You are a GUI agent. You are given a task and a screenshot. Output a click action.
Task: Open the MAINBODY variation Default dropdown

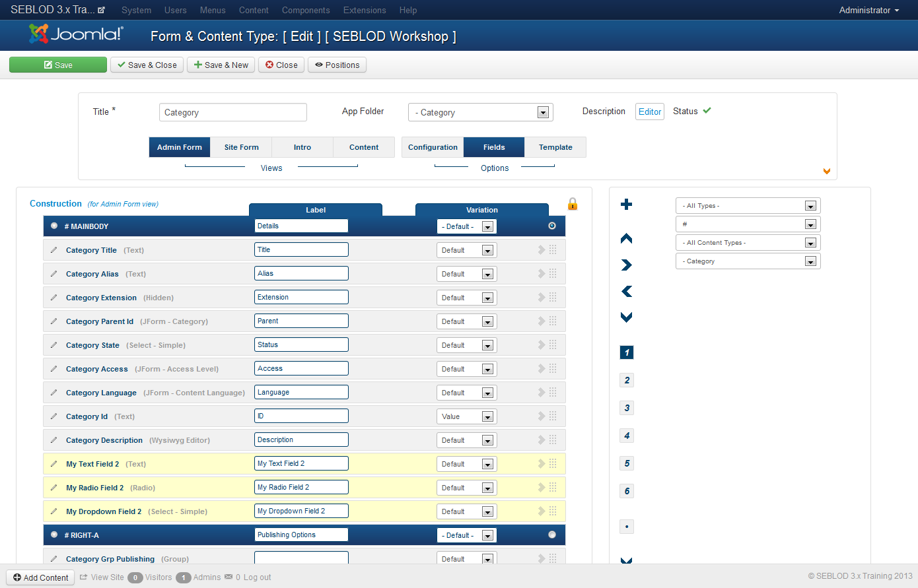pos(467,226)
